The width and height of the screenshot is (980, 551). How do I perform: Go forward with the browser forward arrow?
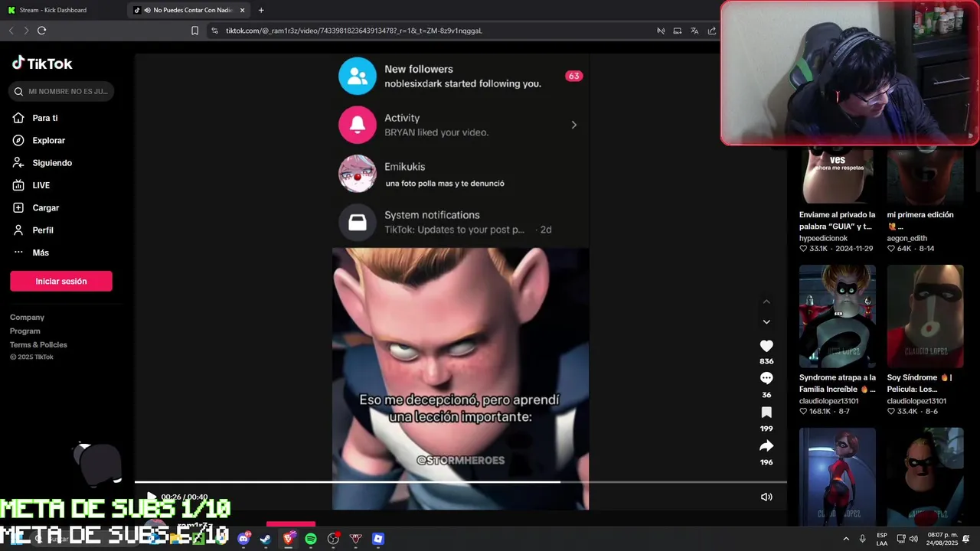coord(26,31)
